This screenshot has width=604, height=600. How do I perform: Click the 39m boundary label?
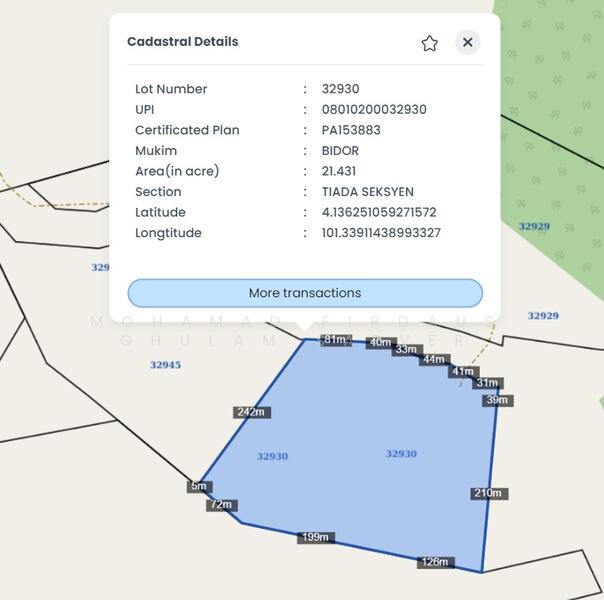(x=496, y=400)
